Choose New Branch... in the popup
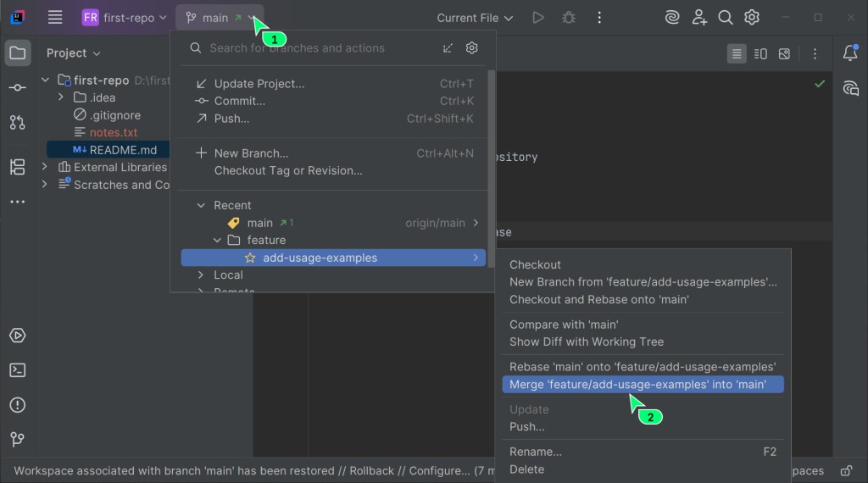Viewport: 868px width, 483px height. click(333, 153)
